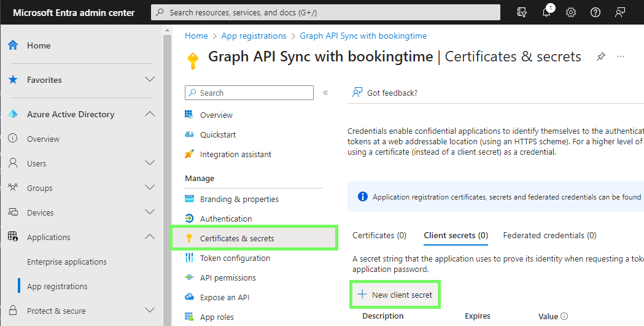Viewport: 644px width, 326px height.
Task: Click the Description column header
Action: 383,316
